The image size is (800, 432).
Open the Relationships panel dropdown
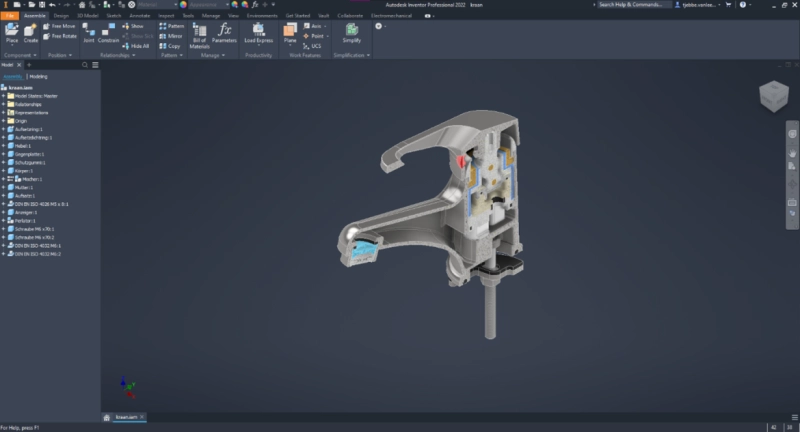[x=118, y=55]
